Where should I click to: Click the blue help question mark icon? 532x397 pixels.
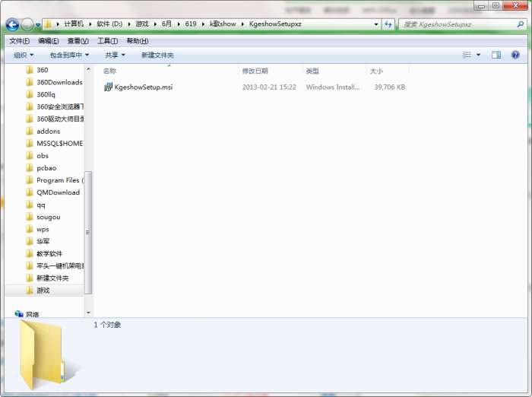515,55
